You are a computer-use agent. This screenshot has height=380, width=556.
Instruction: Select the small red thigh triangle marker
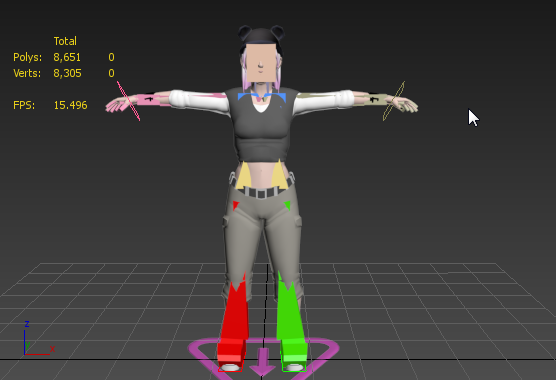point(235,205)
